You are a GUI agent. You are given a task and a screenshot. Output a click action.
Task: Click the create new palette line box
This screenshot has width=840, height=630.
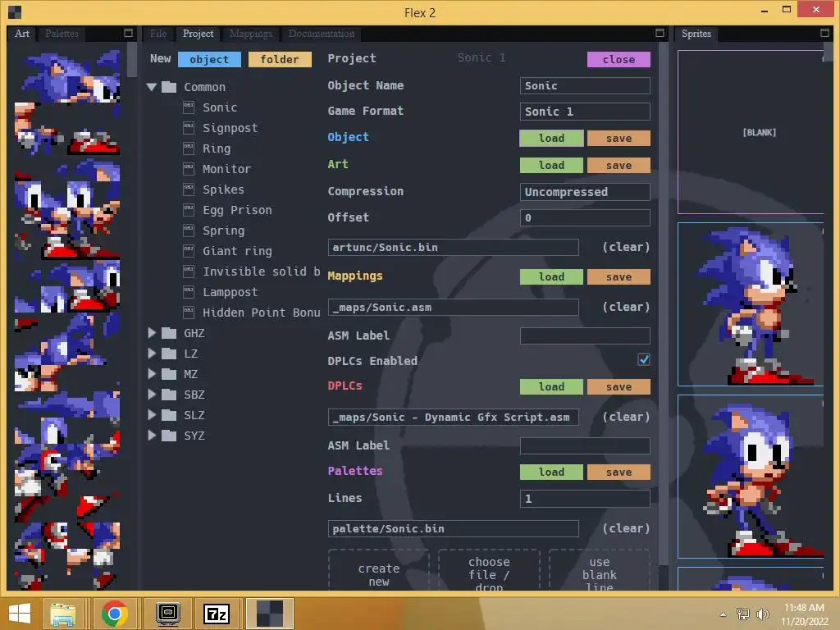point(379,570)
